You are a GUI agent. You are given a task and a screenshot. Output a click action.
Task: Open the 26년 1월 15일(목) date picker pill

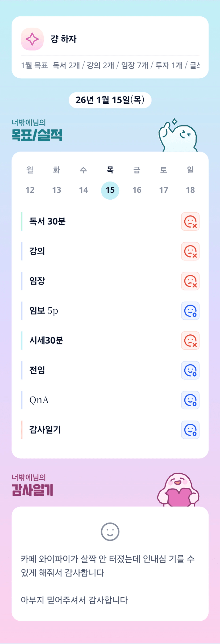click(110, 100)
